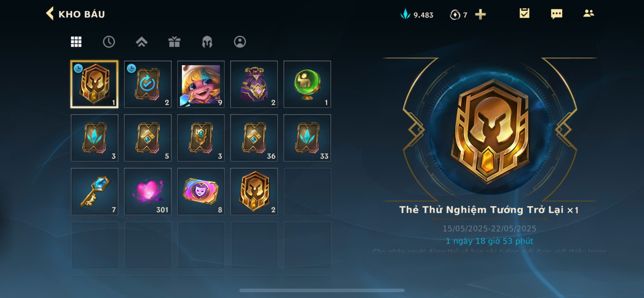Open the missions checklist icon

pos(524,13)
